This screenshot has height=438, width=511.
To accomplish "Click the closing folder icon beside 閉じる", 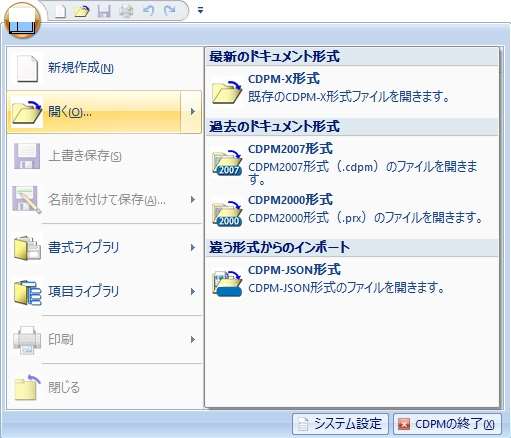I will (x=27, y=388).
